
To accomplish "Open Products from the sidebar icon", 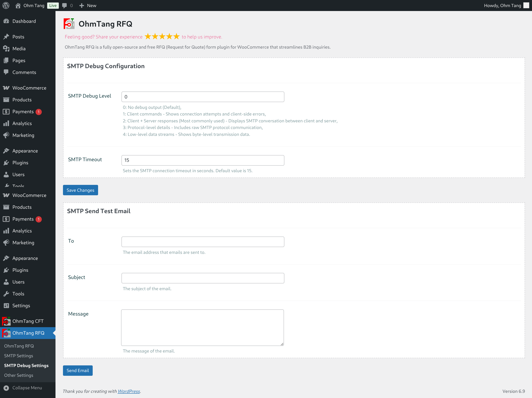I will [x=6, y=99].
